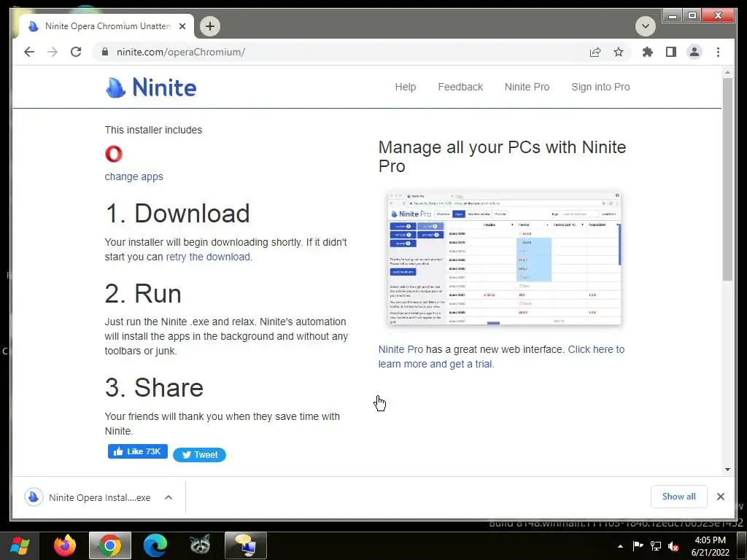This screenshot has height=560, width=747.
Task: Click the page scroll down arrow
Action: [x=727, y=470]
